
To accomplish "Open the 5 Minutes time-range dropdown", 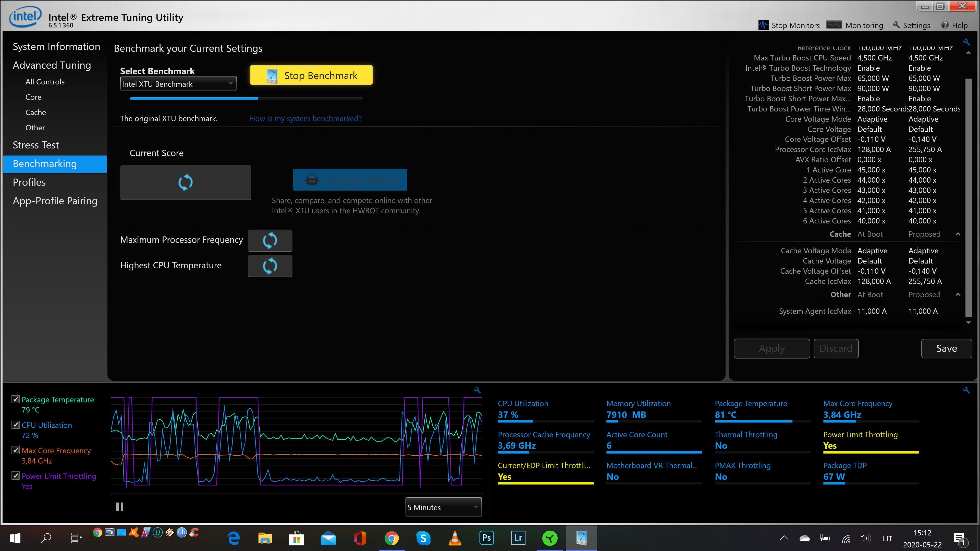I will tap(444, 507).
